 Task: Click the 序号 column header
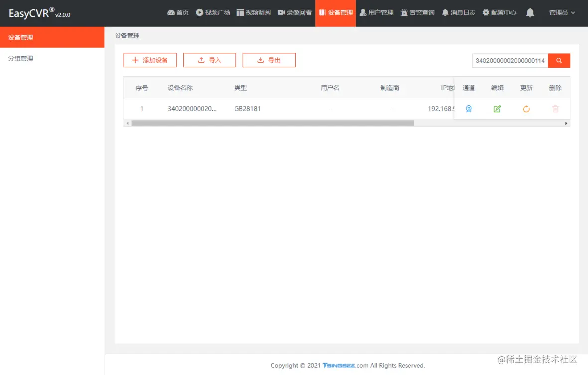click(142, 88)
